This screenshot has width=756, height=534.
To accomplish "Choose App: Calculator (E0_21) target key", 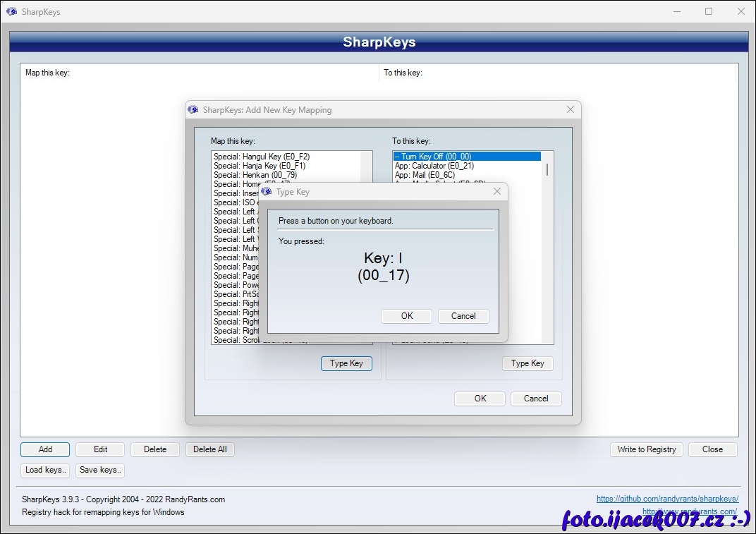I will tap(434, 166).
